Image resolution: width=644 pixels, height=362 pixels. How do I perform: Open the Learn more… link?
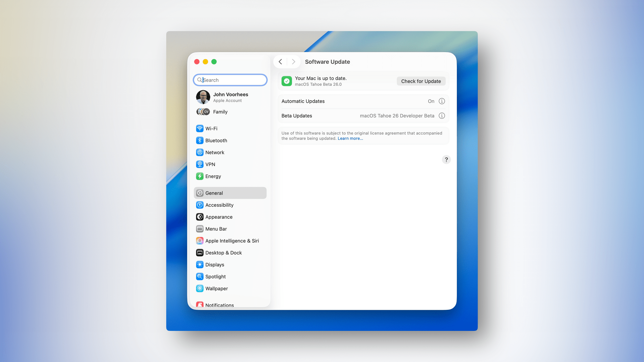[x=350, y=138]
